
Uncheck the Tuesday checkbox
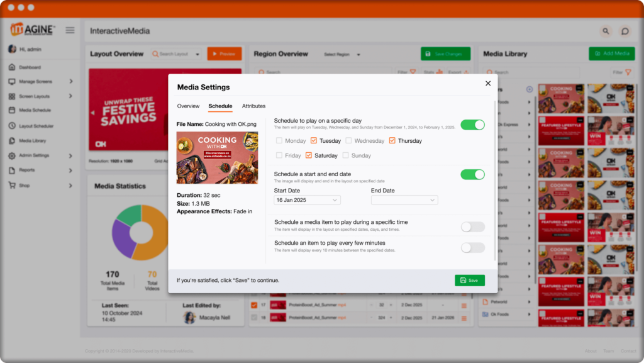[x=314, y=140]
